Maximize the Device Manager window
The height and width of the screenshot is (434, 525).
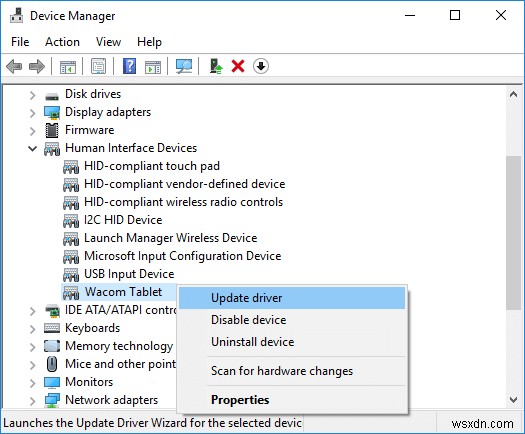[455, 15]
